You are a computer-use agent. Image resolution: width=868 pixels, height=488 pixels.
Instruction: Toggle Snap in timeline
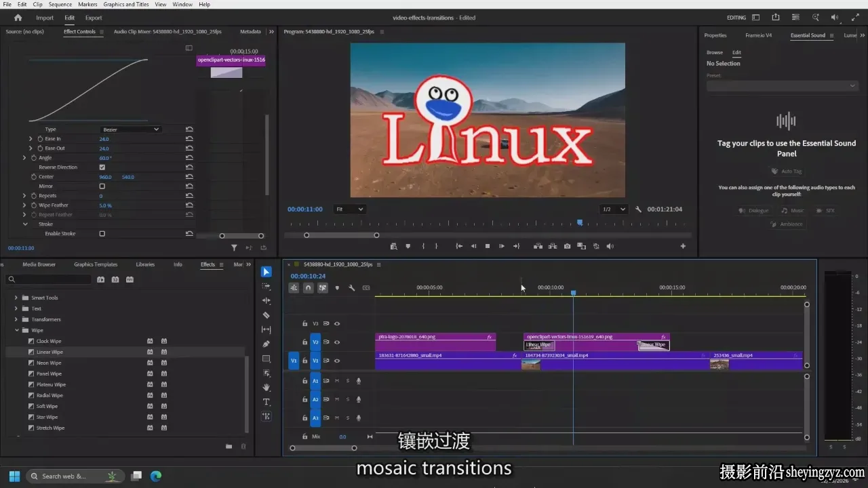pos(308,287)
